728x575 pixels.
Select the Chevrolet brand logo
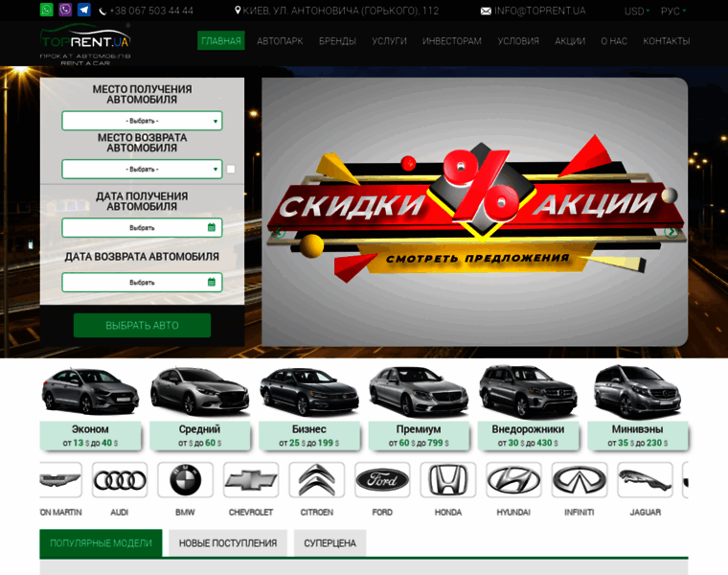[251, 480]
